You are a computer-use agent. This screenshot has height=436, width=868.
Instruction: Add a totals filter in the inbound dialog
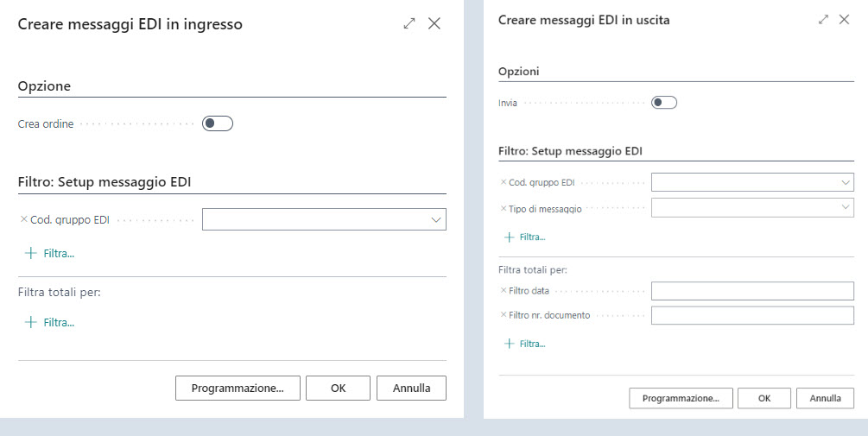[50, 322]
